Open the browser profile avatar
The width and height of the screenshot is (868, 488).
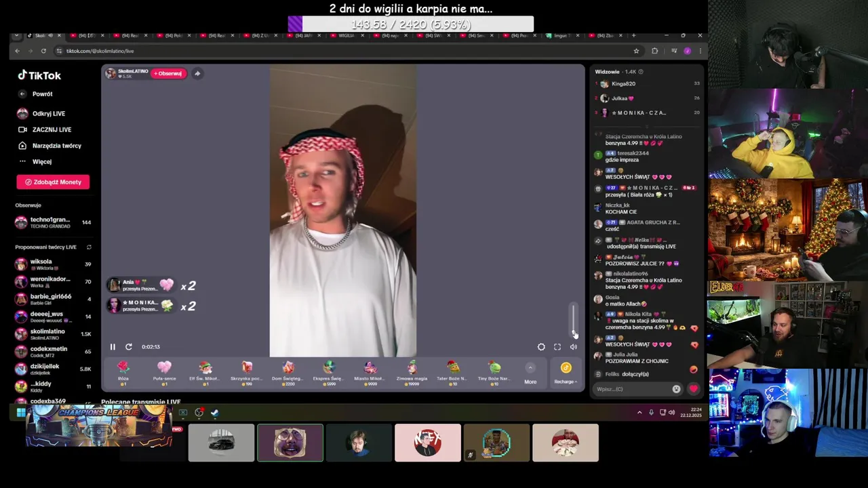tap(687, 51)
